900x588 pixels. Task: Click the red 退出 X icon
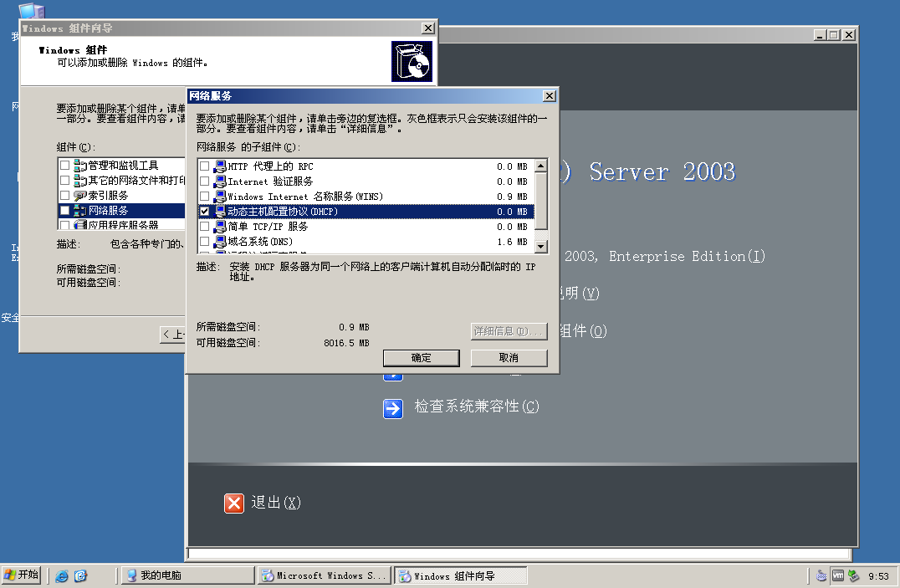click(234, 504)
